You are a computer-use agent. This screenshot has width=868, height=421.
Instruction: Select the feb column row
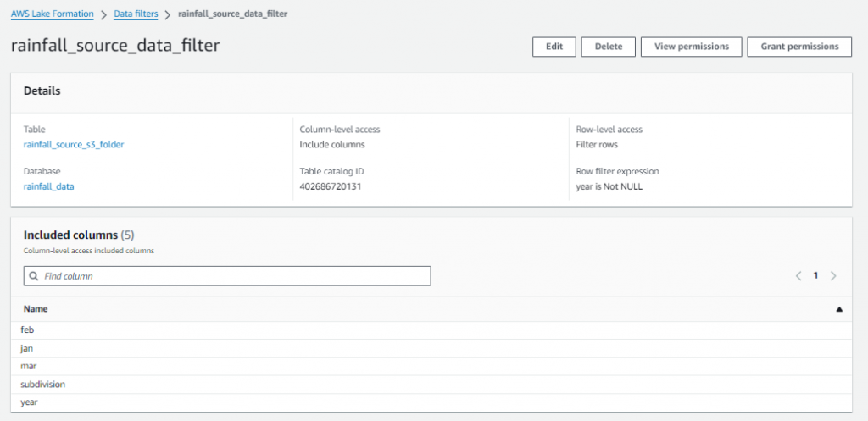(28, 330)
